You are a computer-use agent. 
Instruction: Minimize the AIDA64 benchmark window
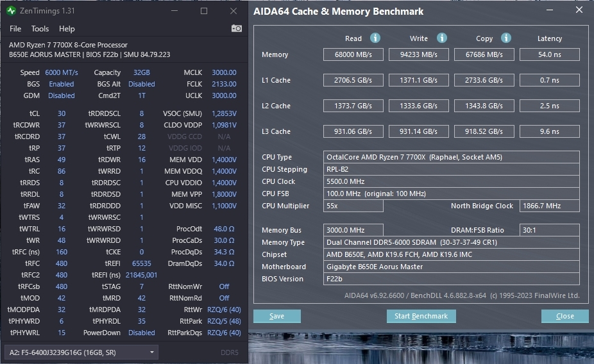point(550,11)
